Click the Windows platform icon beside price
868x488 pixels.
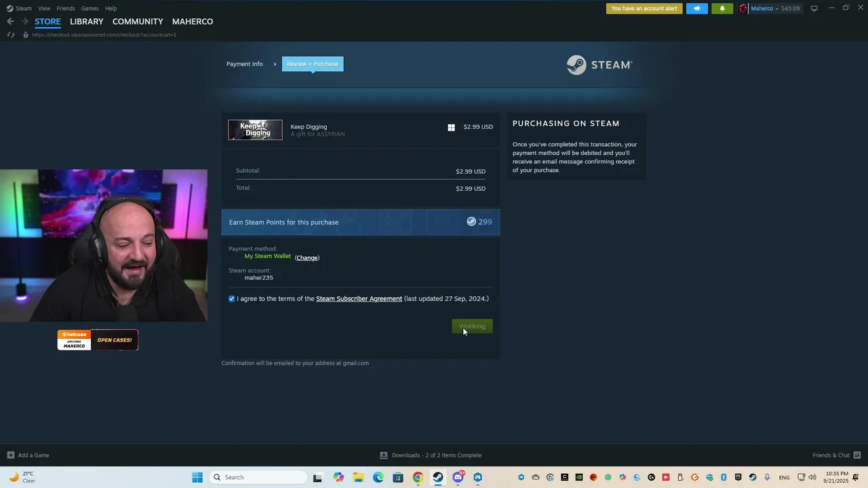tap(451, 127)
